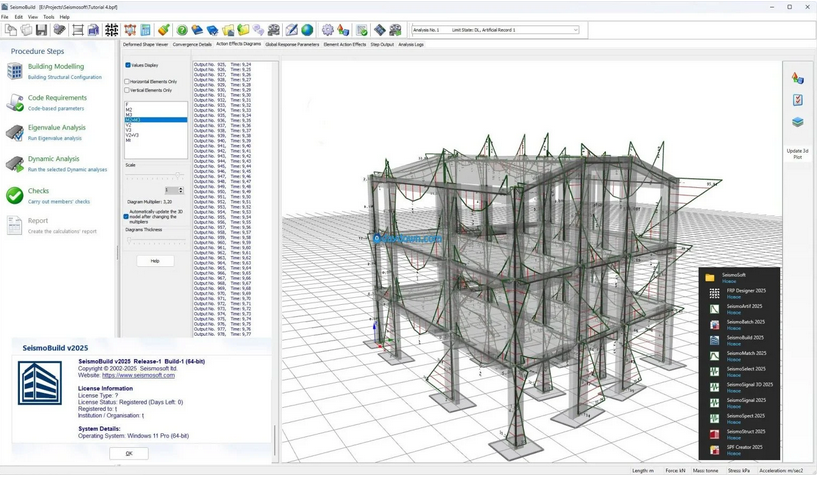Viewport: 818px width, 479px height.
Task: Click the 3D shapes icon in the right sidebar
Action: point(797,78)
